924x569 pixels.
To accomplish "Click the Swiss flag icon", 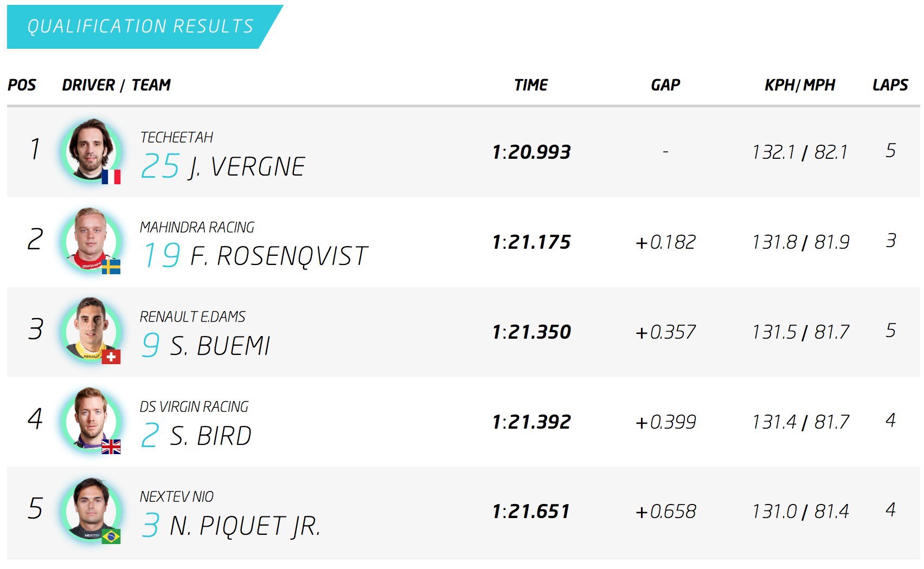I will [111, 357].
